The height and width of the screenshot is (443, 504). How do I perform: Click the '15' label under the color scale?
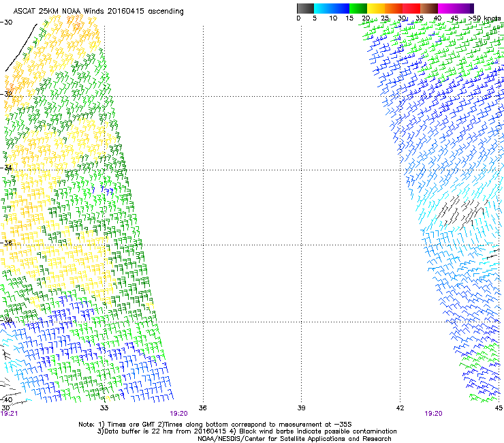click(x=349, y=18)
